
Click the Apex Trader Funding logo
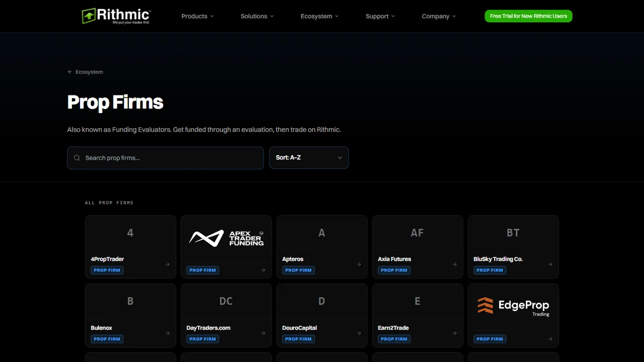(226, 238)
